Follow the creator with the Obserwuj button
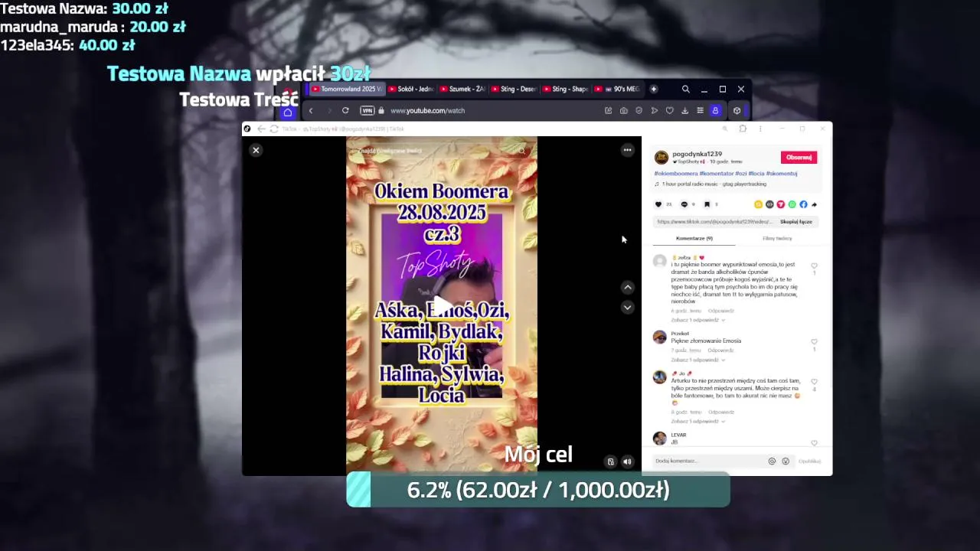This screenshot has height=551, width=980. click(x=799, y=158)
